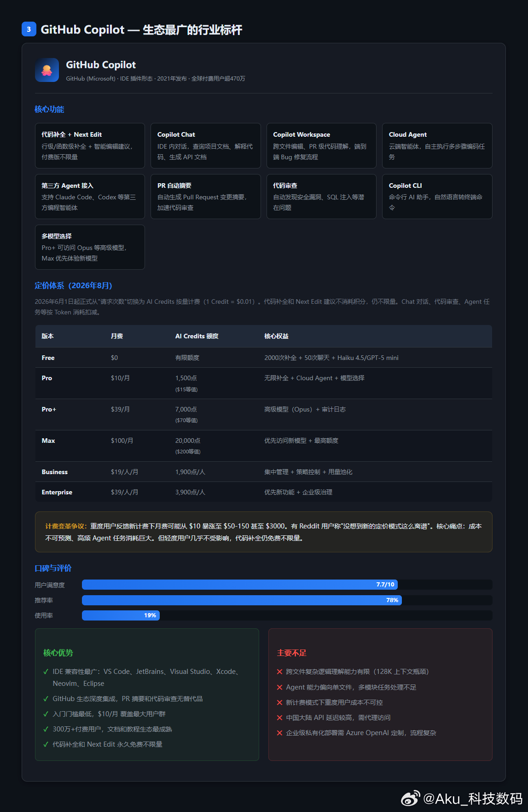The image size is (528, 812).
Task: Select the 第三方 Agent 接入 card
Action: coord(90,197)
